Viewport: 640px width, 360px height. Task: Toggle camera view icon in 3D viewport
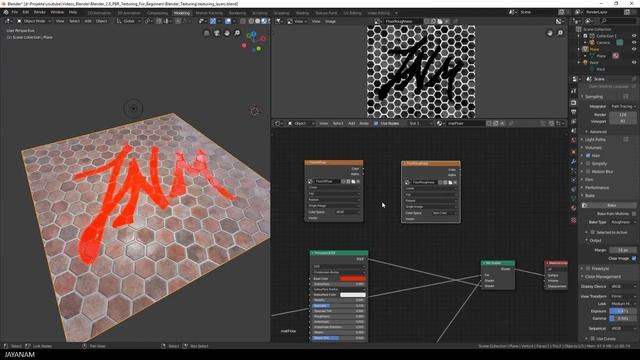pos(217,33)
